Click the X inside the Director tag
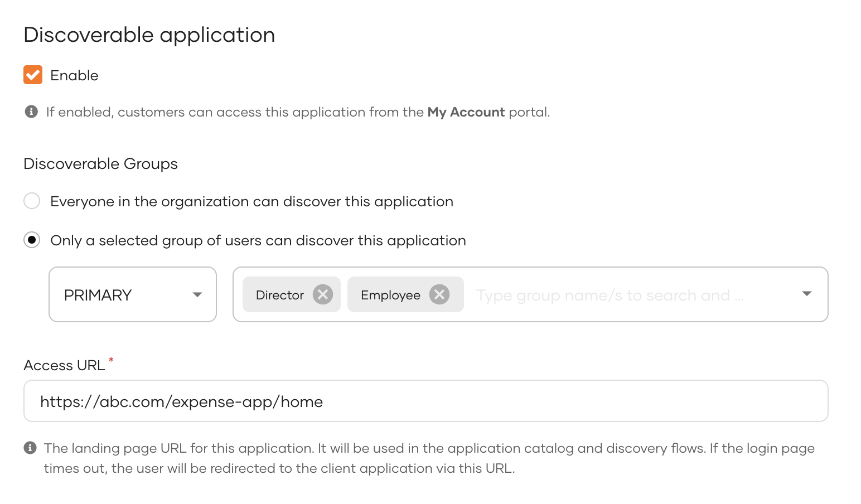Viewport: 861px width, 504px height. click(322, 294)
